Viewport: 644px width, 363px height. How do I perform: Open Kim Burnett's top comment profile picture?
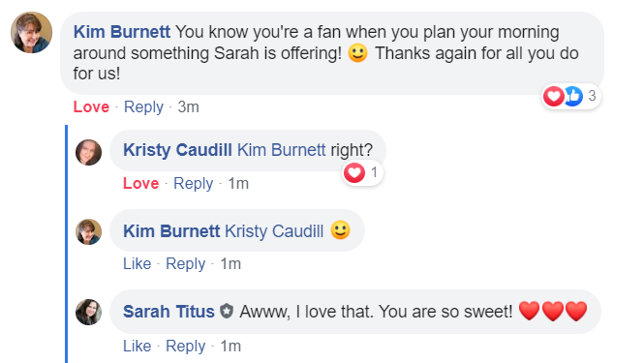pyautogui.click(x=31, y=33)
